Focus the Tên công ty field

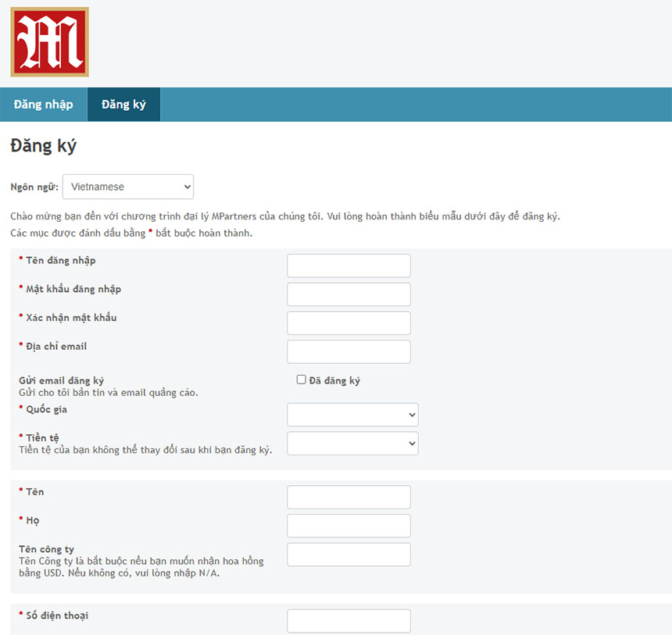pyautogui.click(x=349, y=555)
